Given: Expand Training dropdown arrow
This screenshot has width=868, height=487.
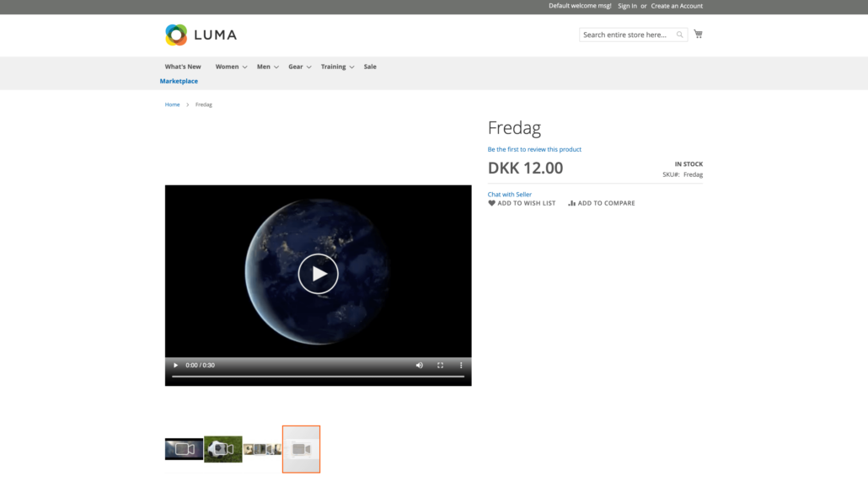Looking at the screenshot, I should tap(351, 67).
